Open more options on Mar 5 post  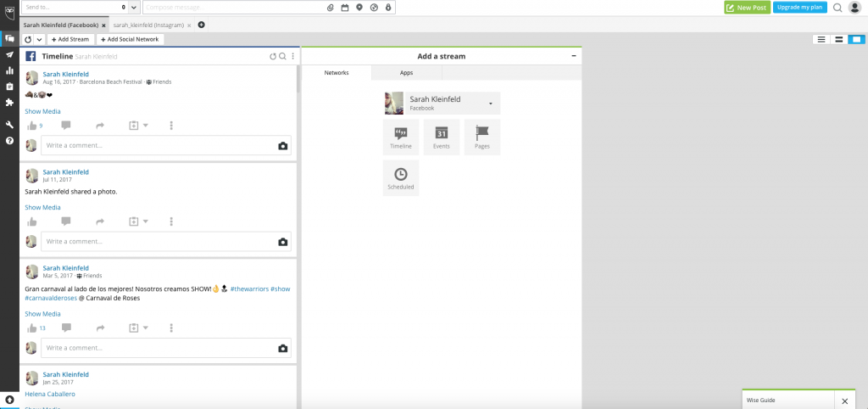pyautogui.click(x=171, y=328)
